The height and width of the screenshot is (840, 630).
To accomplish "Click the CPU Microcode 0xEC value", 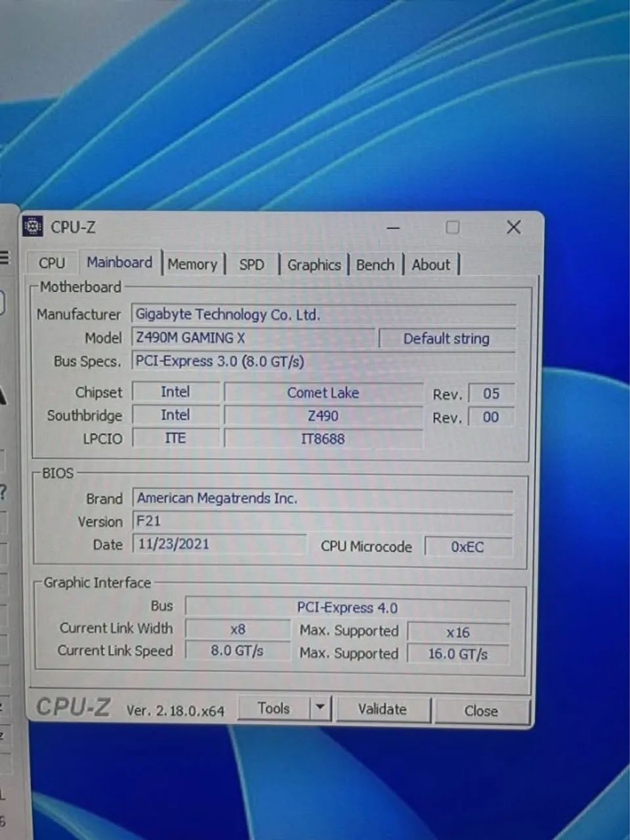I will tap(469, 547).
